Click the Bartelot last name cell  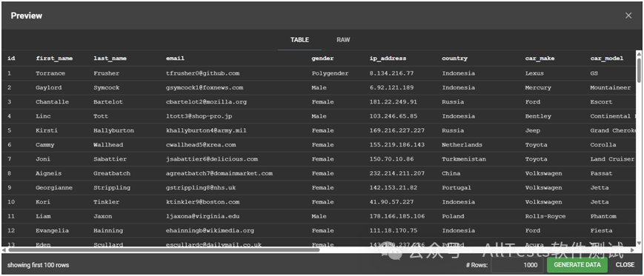pyautogui.click(x=108, y=102)
